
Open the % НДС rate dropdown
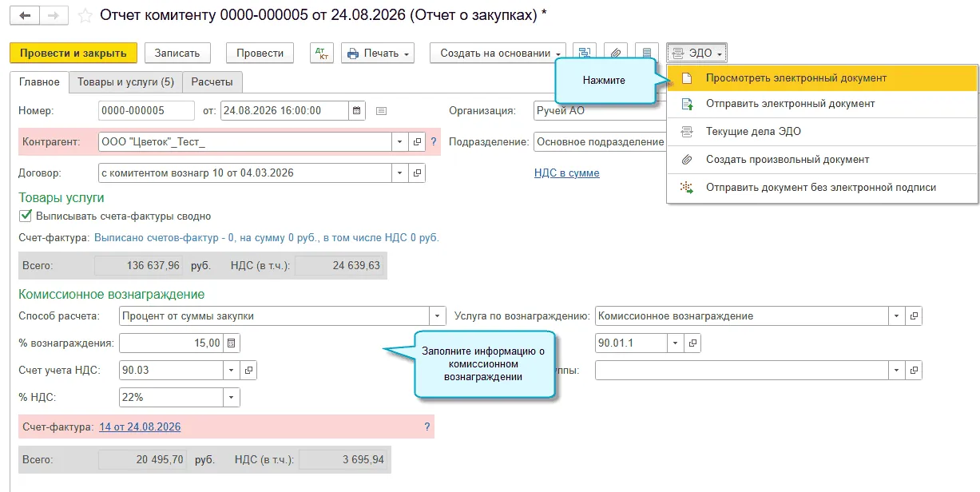[x=231, y=397]
